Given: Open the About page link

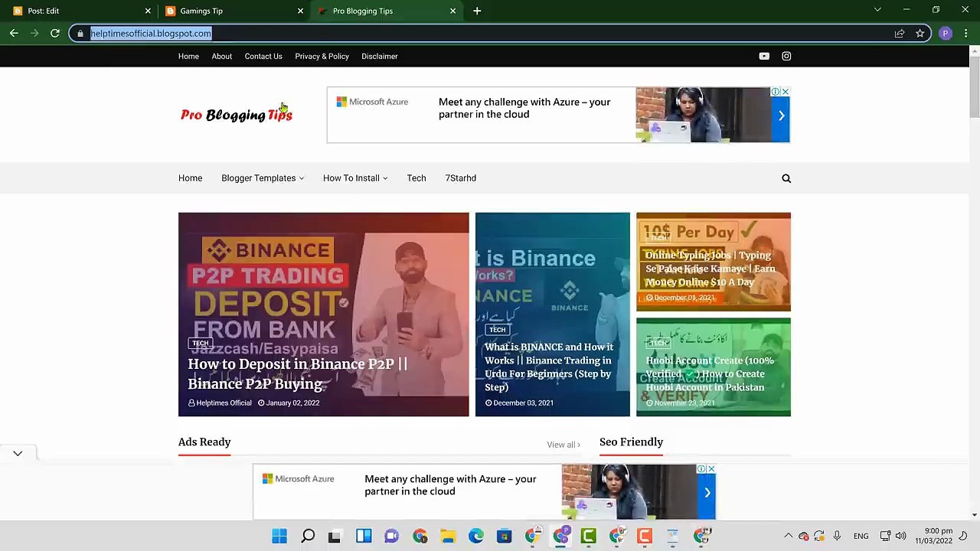Looking at the screenshot, I should pos(222,56).
